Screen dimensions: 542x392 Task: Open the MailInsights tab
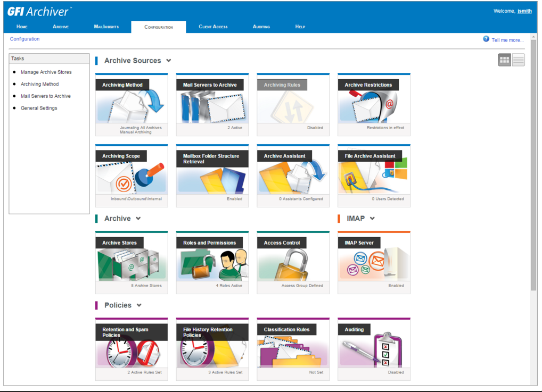tap(106, 26)
